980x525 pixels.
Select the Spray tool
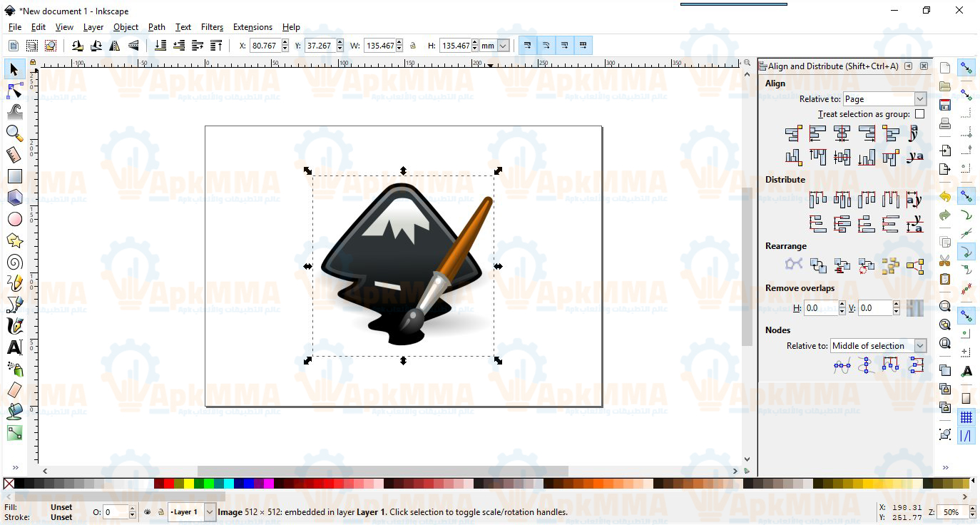point(14,369)
